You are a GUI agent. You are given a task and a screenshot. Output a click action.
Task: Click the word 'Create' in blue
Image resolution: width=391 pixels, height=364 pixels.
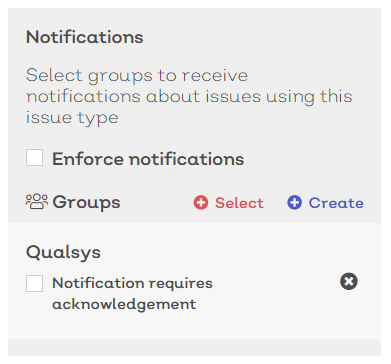coord(336,203)
